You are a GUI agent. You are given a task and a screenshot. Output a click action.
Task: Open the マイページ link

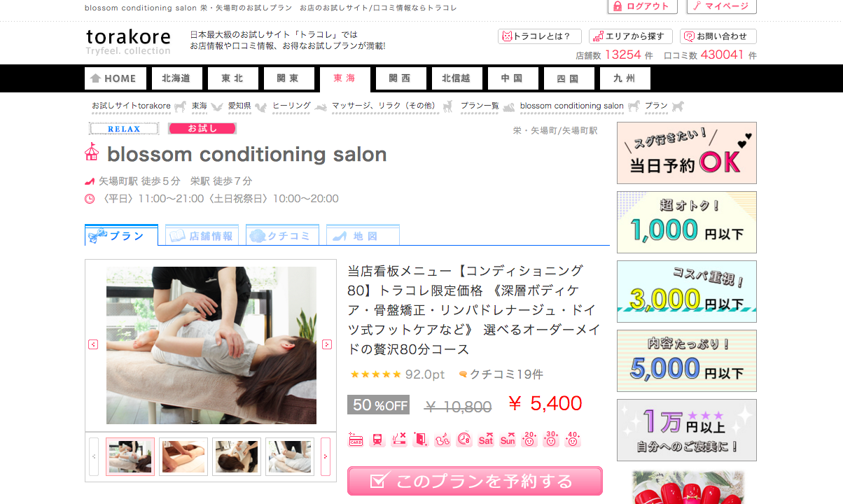pos(722,6)
